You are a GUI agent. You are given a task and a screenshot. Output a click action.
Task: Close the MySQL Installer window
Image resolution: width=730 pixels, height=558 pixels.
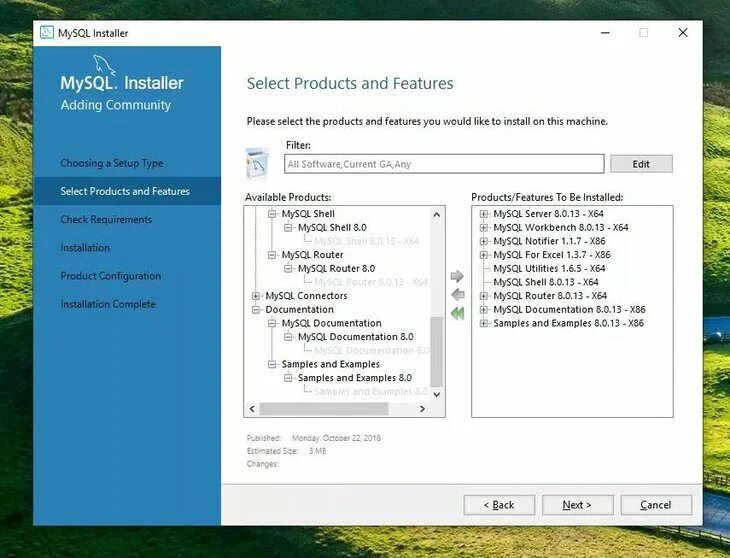(x=683, y=33)
